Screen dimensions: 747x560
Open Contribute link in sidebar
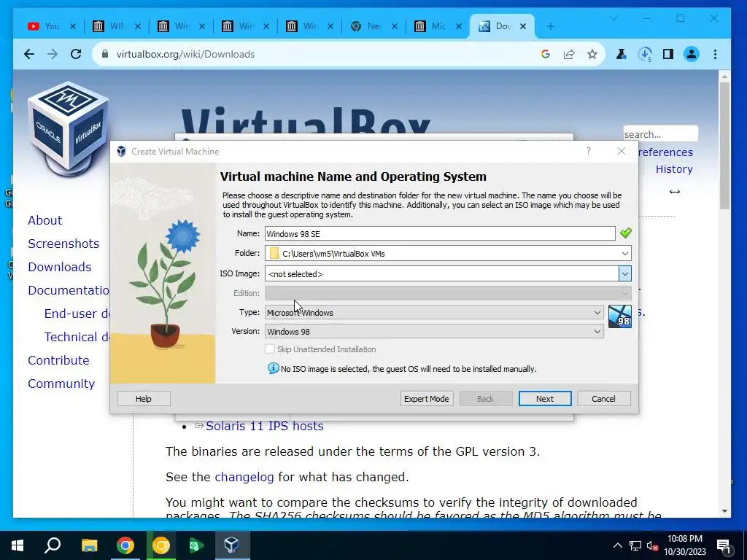[58, 360]
